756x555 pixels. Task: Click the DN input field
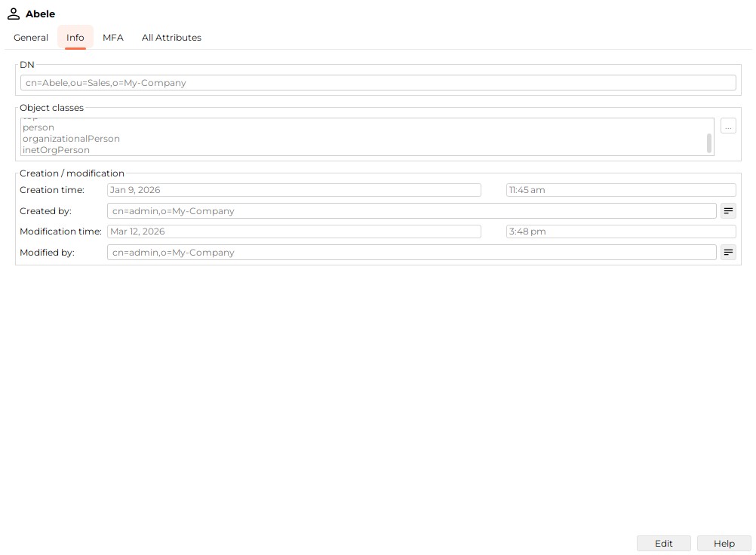pyautogui.click(x=378, y=83)
